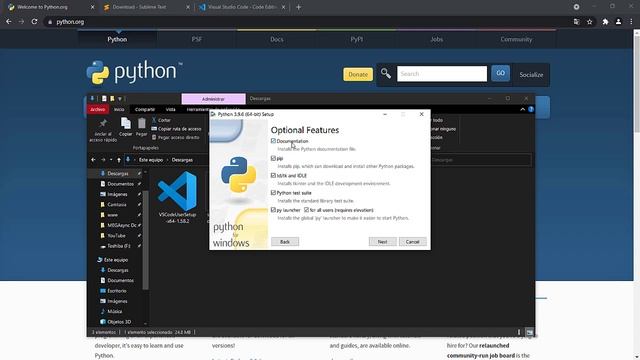Click 'Este equipo' in the Explorer breadcrumb

point(151,160)
